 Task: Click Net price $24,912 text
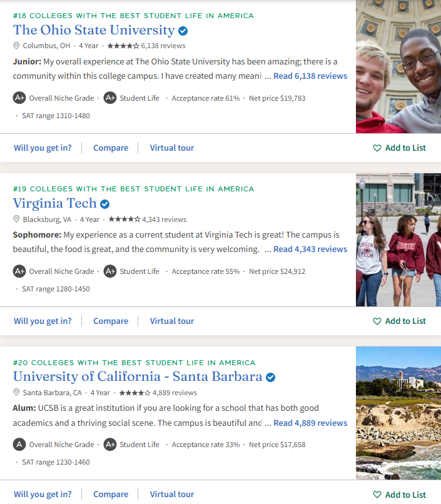[277, 271]
